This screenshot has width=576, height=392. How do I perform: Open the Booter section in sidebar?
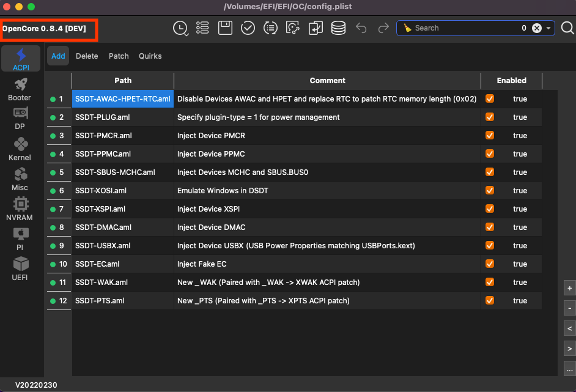pyautogui.click(x=20, y=89)
